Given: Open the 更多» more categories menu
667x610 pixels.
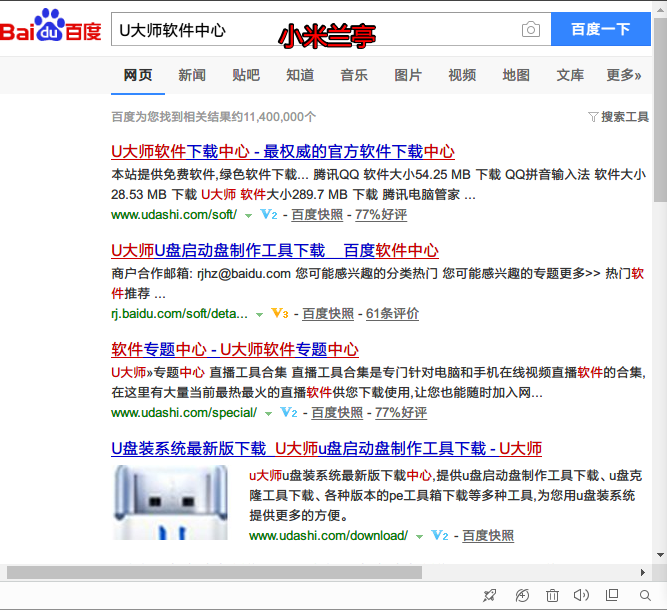Looking at the screenshot, I should pyautogui.click(x=624, y=75).
